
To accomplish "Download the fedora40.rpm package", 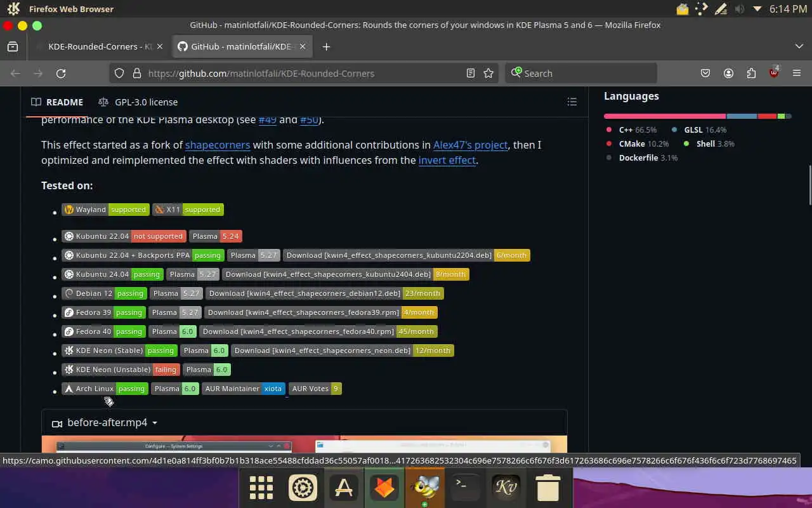I will coord(318,331).
